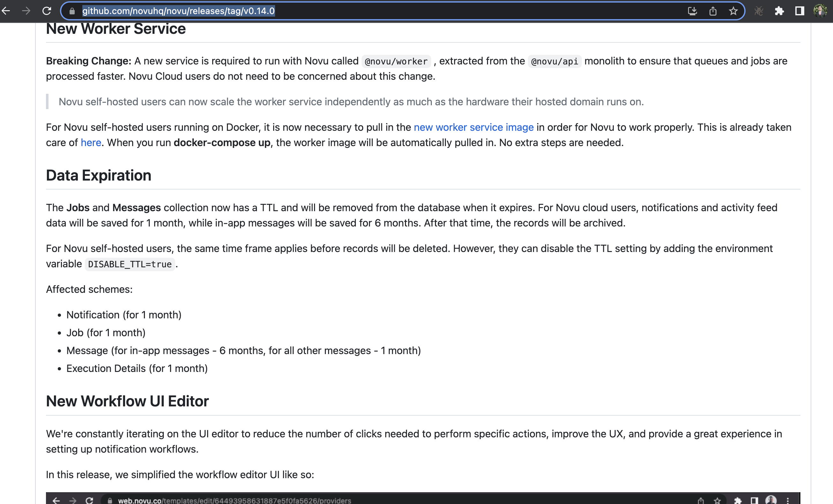Viewport: 833px width, 504px height.
Task: Select the @novu/worker code snippet
Action: point(395,61)
